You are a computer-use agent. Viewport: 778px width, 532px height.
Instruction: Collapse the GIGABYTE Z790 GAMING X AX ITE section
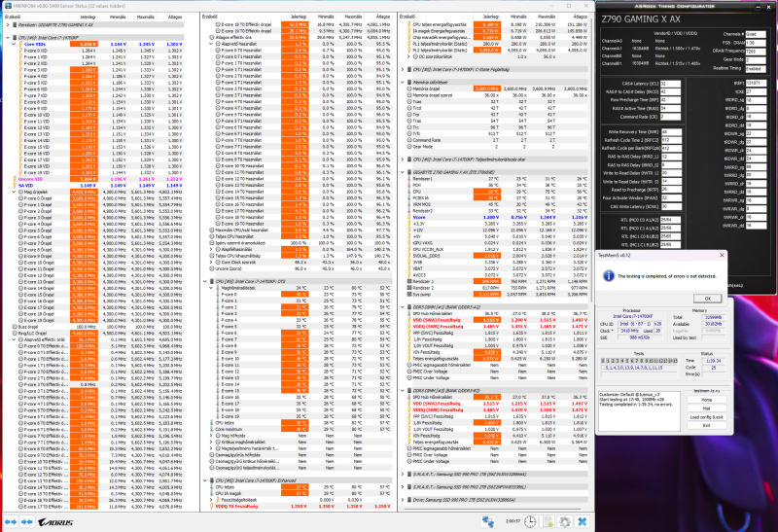tap(403, 172)
